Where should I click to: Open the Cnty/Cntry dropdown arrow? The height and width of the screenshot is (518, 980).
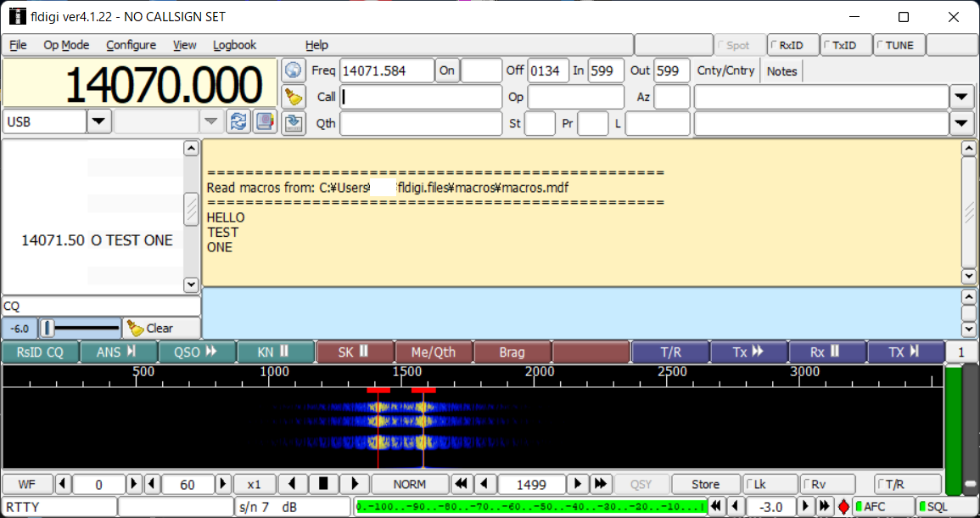(x=960, y=97)
